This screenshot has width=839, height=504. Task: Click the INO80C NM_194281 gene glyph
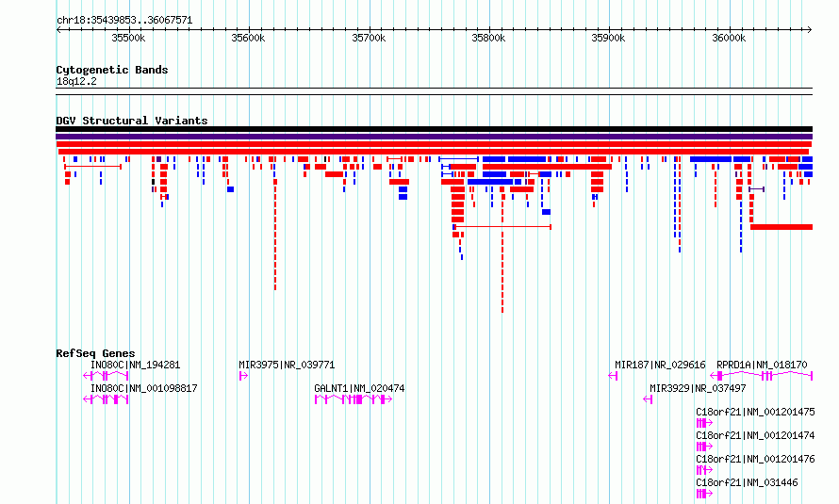click(106, 376)
